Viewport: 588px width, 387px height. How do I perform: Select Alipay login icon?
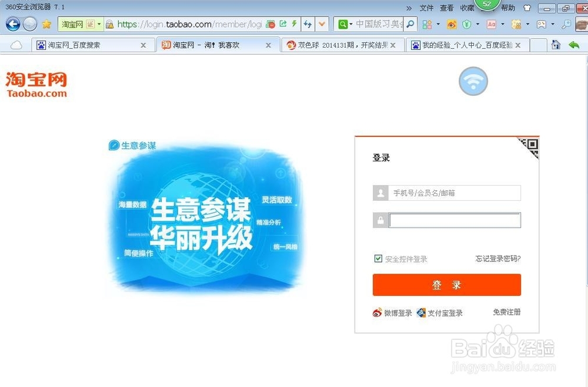421,312
